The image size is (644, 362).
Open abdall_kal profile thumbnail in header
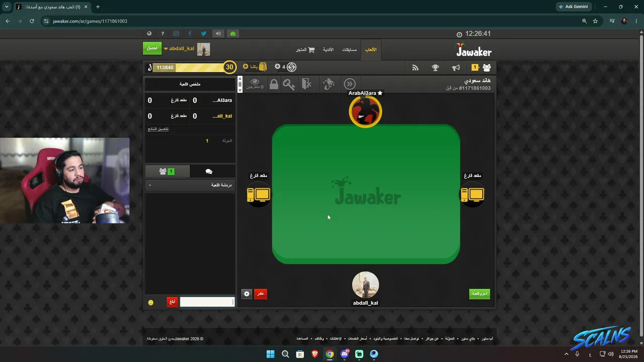(203, 49)
